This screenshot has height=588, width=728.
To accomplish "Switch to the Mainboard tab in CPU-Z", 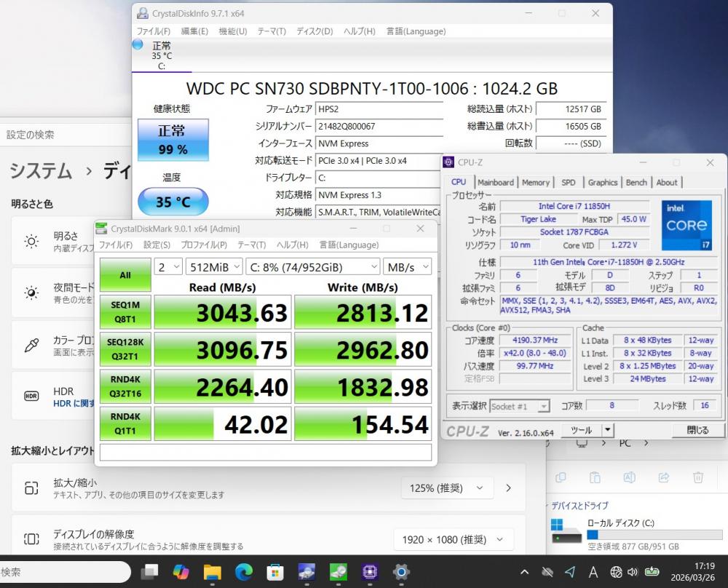I will coord(495,183).
